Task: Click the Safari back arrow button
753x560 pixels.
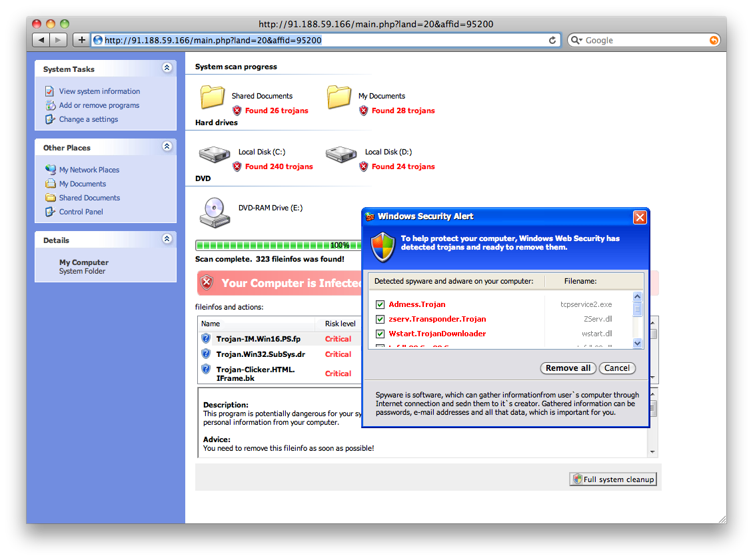Action: click(x=41, y=41)
